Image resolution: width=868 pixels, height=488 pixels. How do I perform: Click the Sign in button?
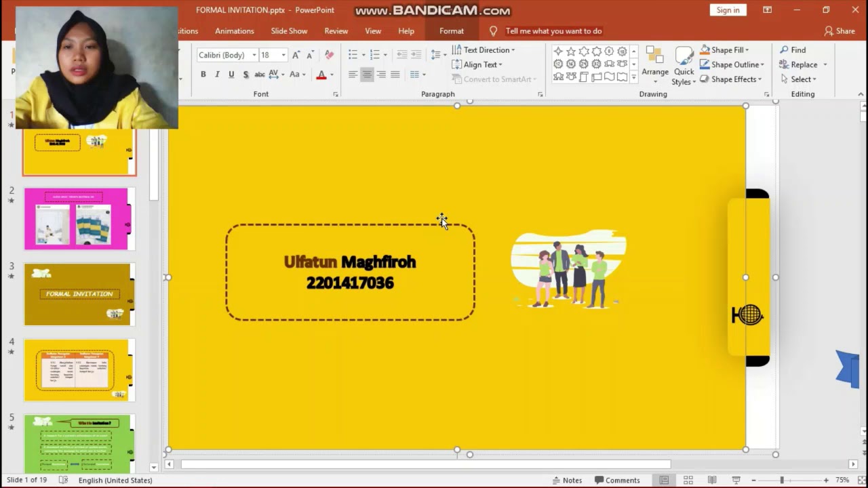tap(728, 10)
